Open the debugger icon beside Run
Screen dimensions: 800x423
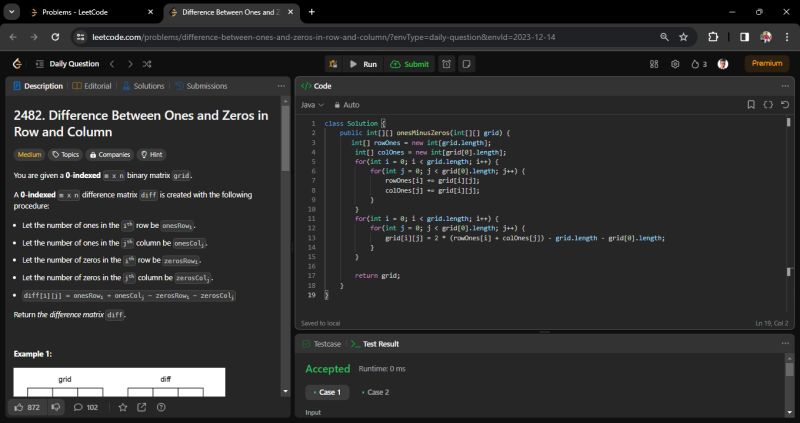tap(333, 64)
